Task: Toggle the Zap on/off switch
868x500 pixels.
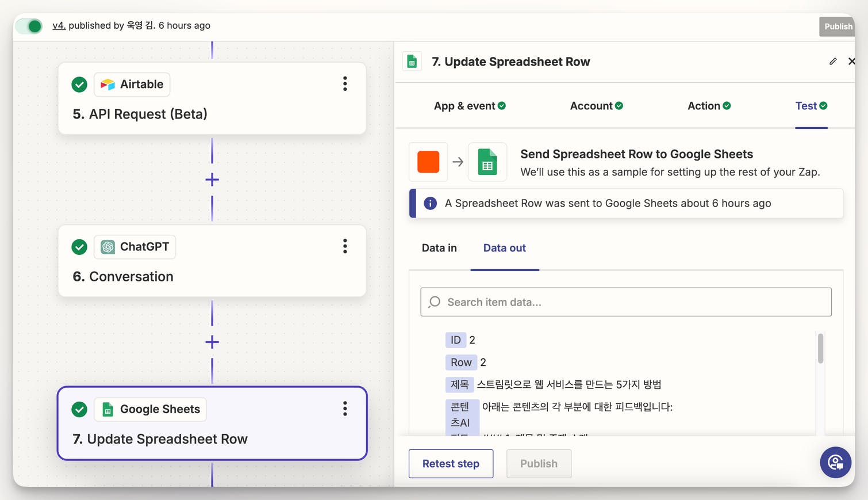Action: 29,26
